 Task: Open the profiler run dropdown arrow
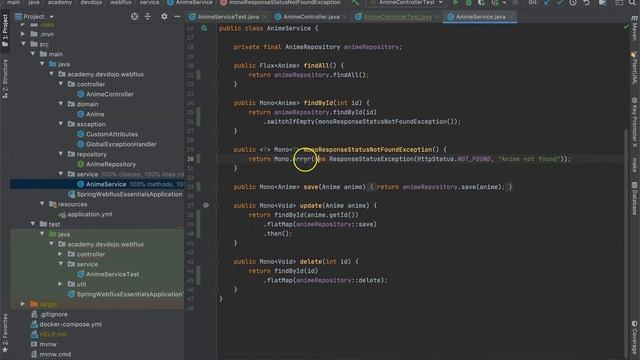click(x=504, y=3)
